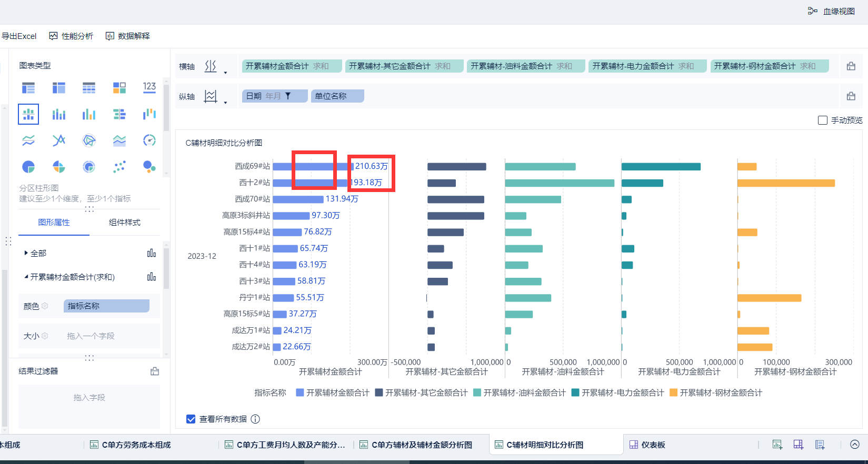Select the partitioned line chart type
This screenshot has width=868, height=464.
point(28,140)
